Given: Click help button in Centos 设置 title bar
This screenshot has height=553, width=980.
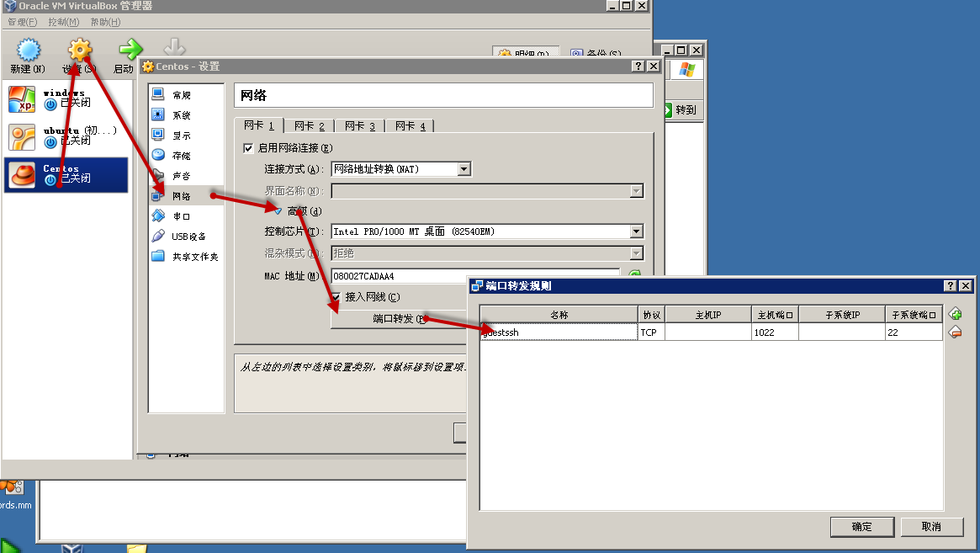Looking at the screenshot, I should tap(638, 66).
